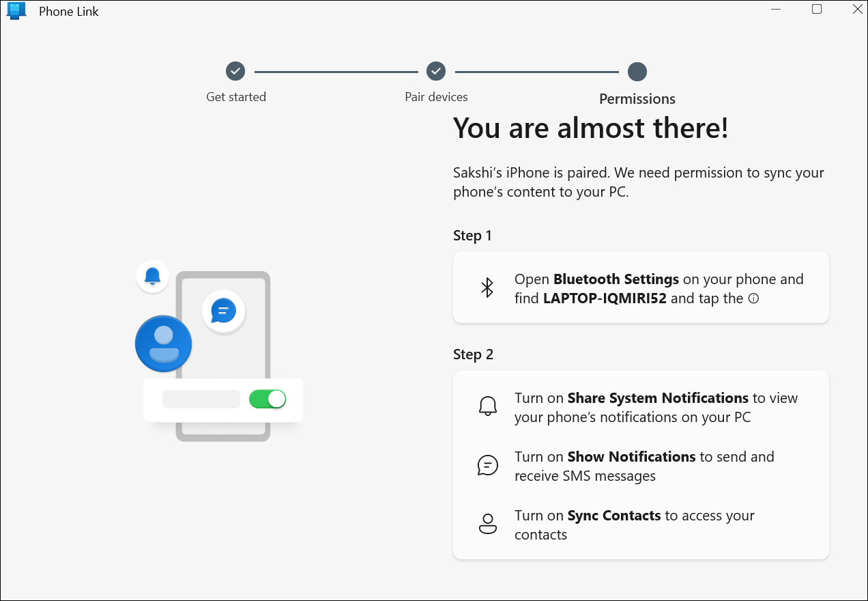Click the blue bell bubble in the illustration

153,277
